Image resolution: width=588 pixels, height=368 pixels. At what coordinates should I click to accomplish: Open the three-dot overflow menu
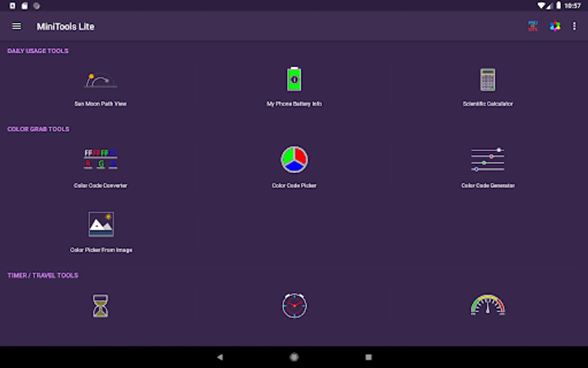(574, 26)
